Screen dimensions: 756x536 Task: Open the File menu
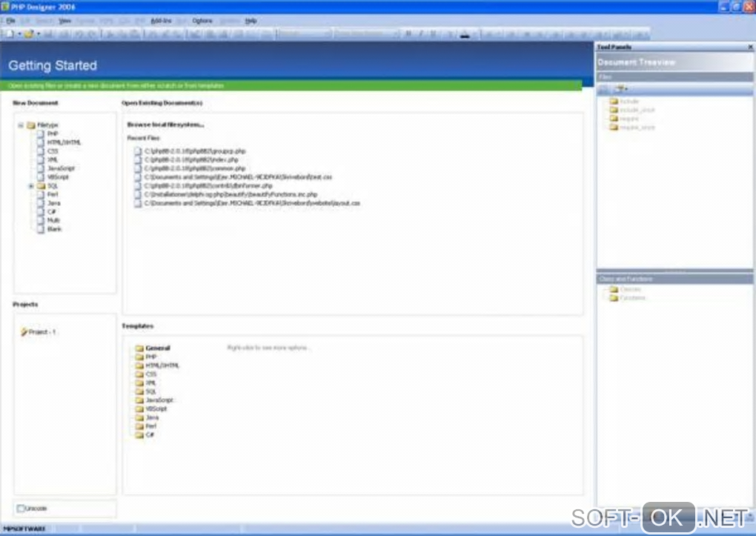pyautogui.click(x=10, y=21)
